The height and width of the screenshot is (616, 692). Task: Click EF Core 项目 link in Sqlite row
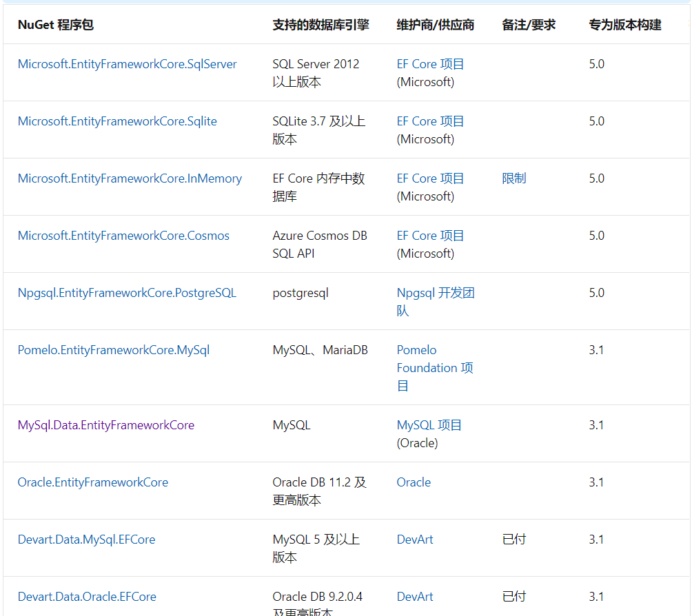430,121
